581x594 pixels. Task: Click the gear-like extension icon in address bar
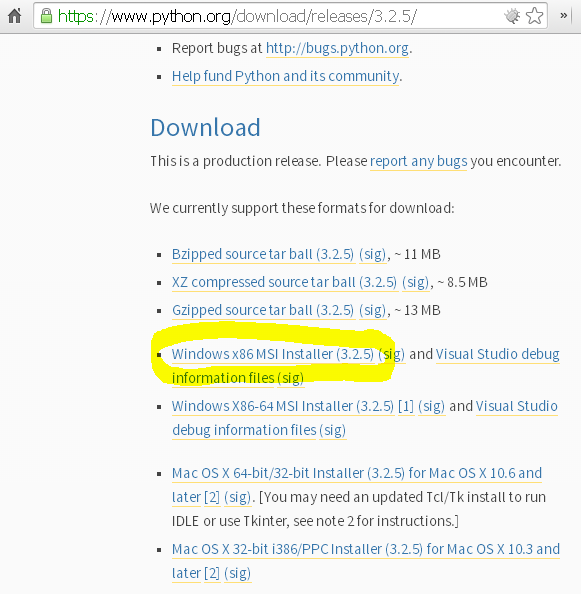pyautogui.click(x=512, y=16)
